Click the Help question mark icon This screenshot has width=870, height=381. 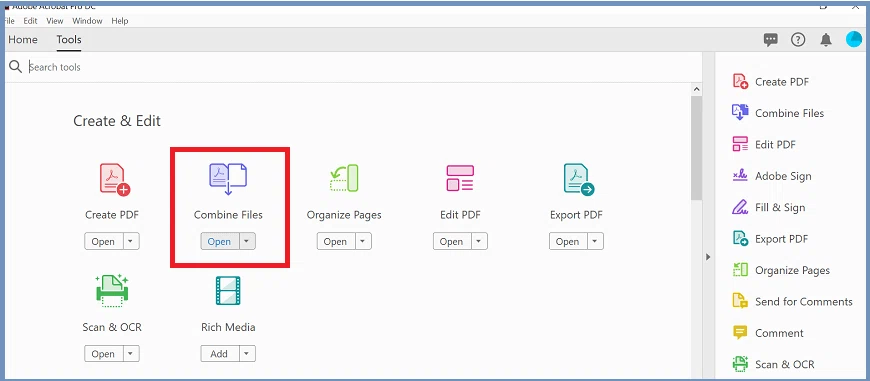[798, 39]
